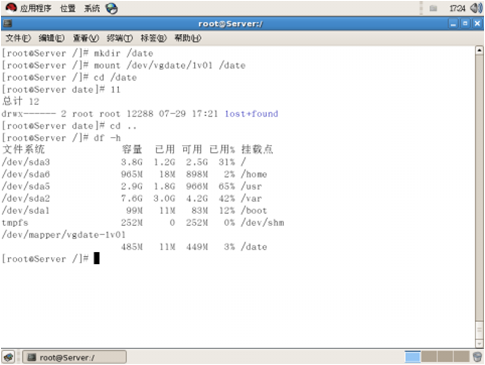Open the trash icon in bottom panel
Screen dimensions: 485x365
[x=478, y=357]
